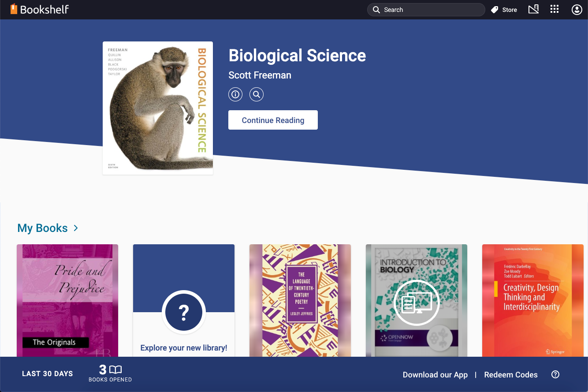The height and width of the screenshot is (392, 588).
Task: Select the Search field in the top bar
Action: [425, 9]
